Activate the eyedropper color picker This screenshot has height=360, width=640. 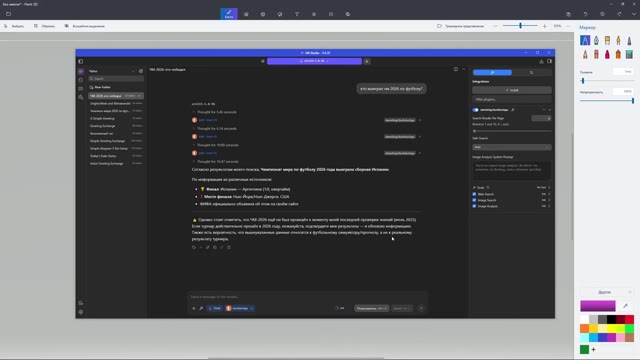[x=625, y=306]
